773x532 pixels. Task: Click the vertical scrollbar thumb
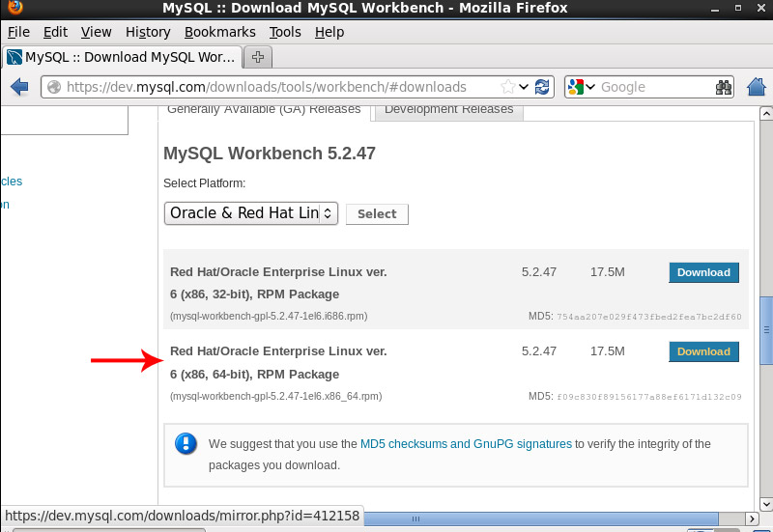(x=766, y=330)
